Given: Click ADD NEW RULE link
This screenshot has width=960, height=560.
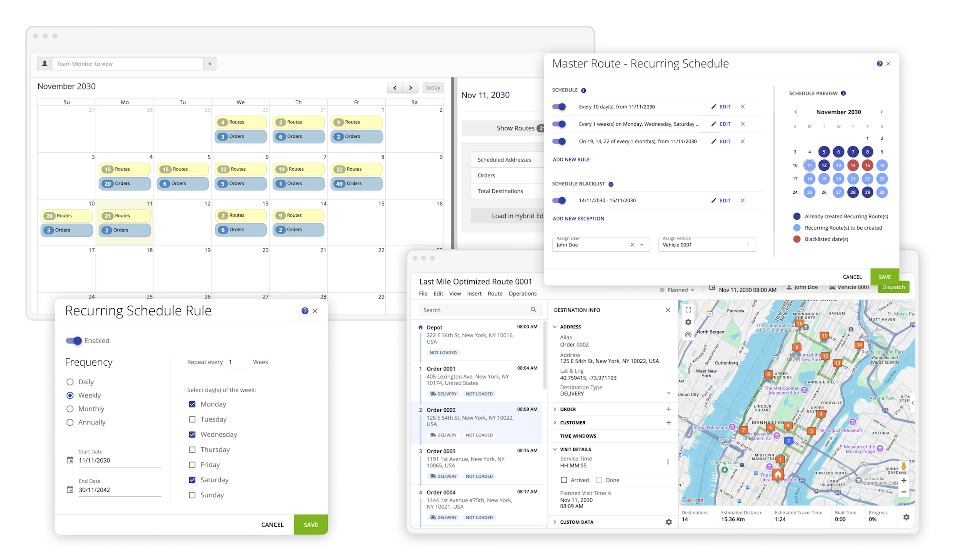Looking at the screenshot, I should click(x=571, y=160).
